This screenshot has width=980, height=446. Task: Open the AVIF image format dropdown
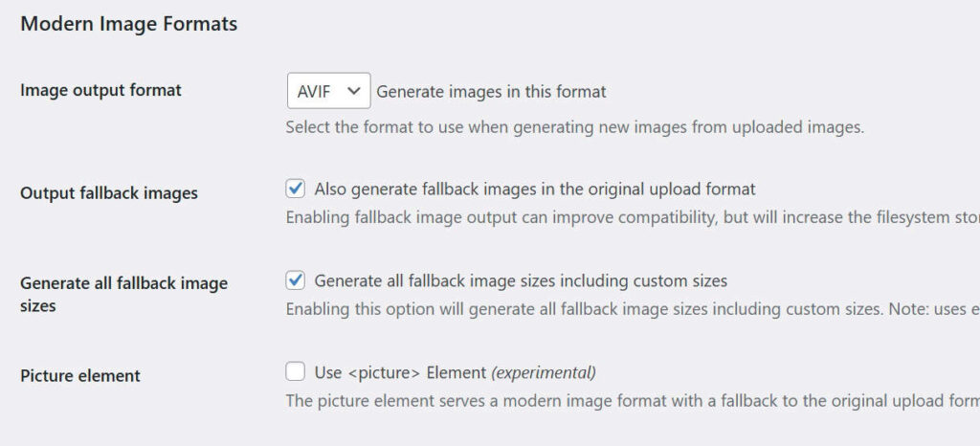pos(327,92)
